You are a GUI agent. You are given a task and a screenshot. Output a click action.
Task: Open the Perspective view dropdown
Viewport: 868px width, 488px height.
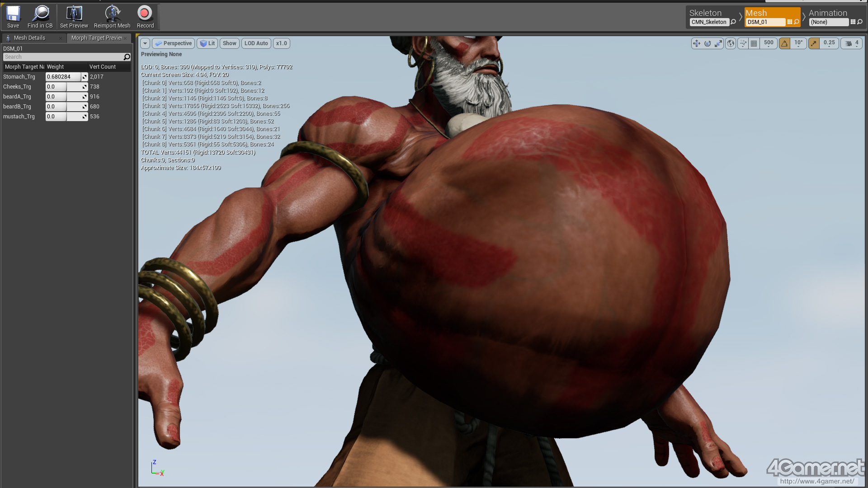pyautogui.click(x=174, y=43)
